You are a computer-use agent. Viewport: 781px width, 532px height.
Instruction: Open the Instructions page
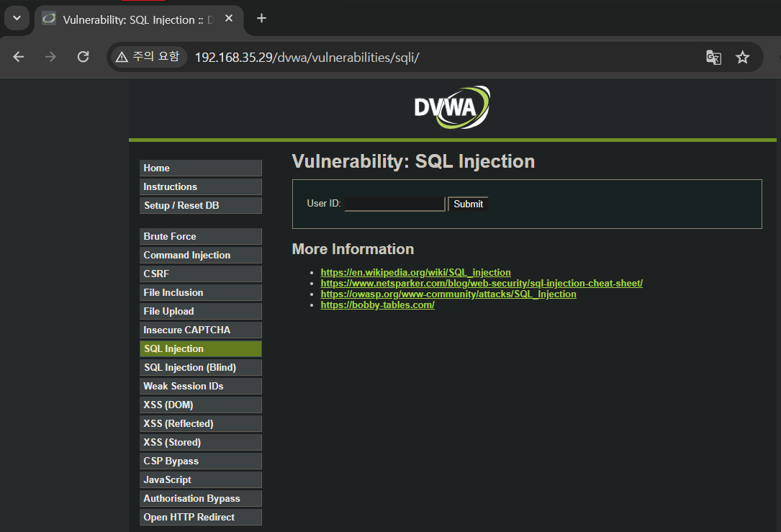[x=201, y=186]
